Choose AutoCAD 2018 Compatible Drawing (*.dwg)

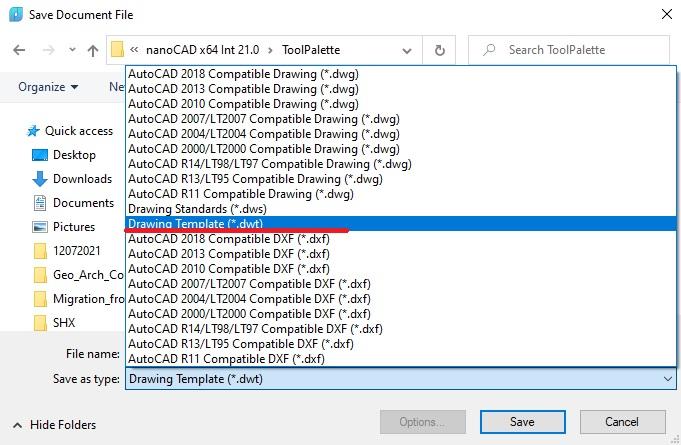243,74
